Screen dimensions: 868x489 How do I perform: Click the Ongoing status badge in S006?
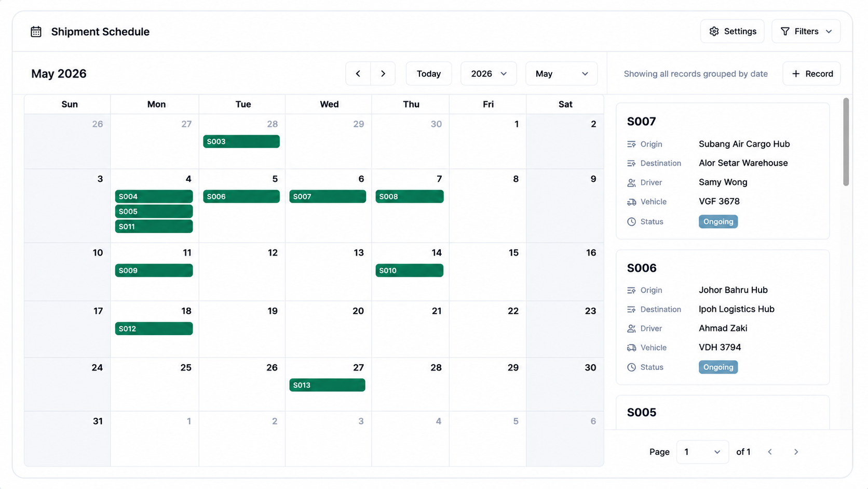[x=718, y=367]
